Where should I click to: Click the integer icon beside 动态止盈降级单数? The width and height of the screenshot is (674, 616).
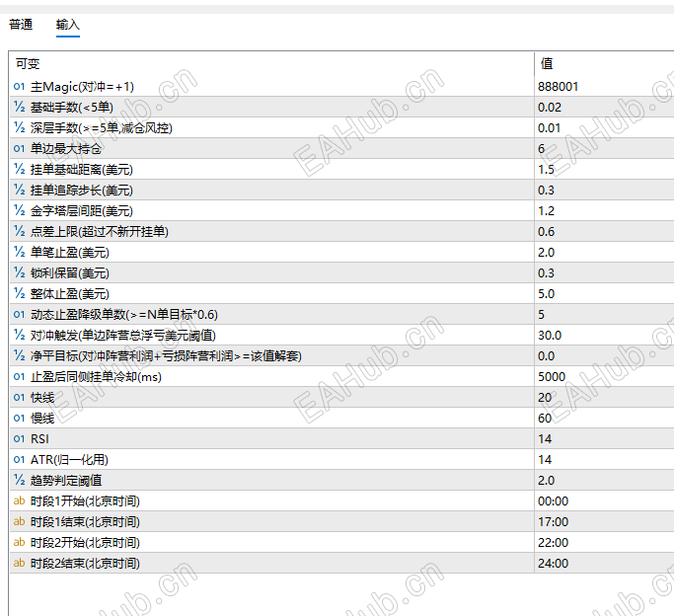click(20, 314)
